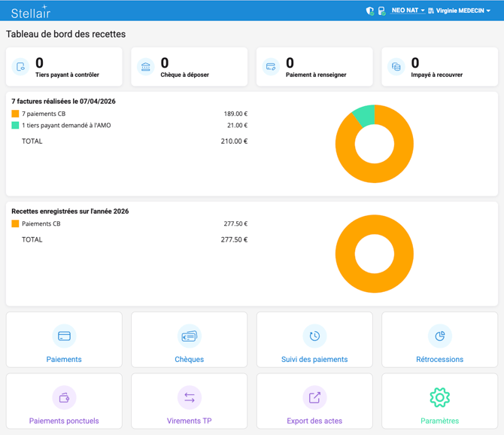
Task: Click the coins icon for Impayé à recouvrer
Action: tap(396, 67)
